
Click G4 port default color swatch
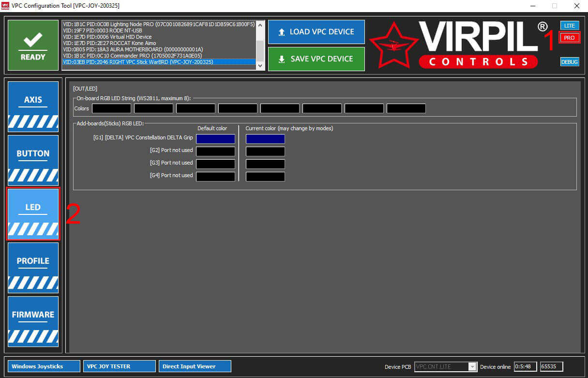click(x=215, y=177)
